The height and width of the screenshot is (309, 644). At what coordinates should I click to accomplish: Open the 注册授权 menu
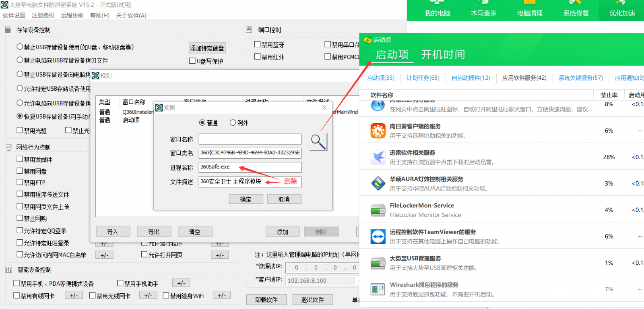point(43,15)
